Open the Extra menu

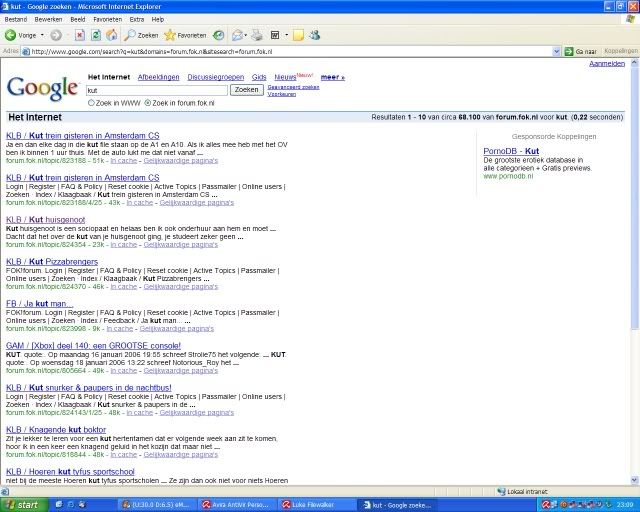pos(137,19)
